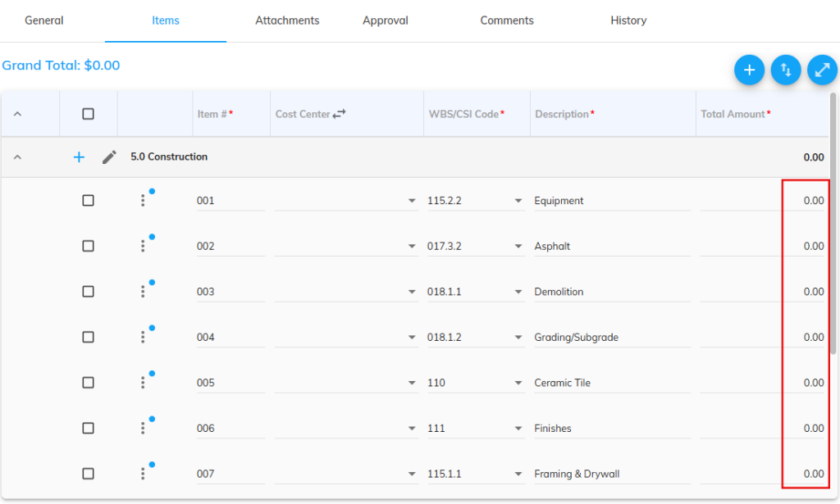The width and height of the screenshot is (840, 504).
Task: Click the plus icon in 5.0 Construction row
Action: (79, 157)
